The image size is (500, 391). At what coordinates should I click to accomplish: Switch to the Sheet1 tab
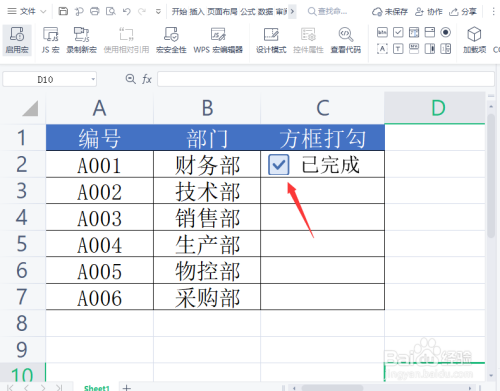coord(97,388)
